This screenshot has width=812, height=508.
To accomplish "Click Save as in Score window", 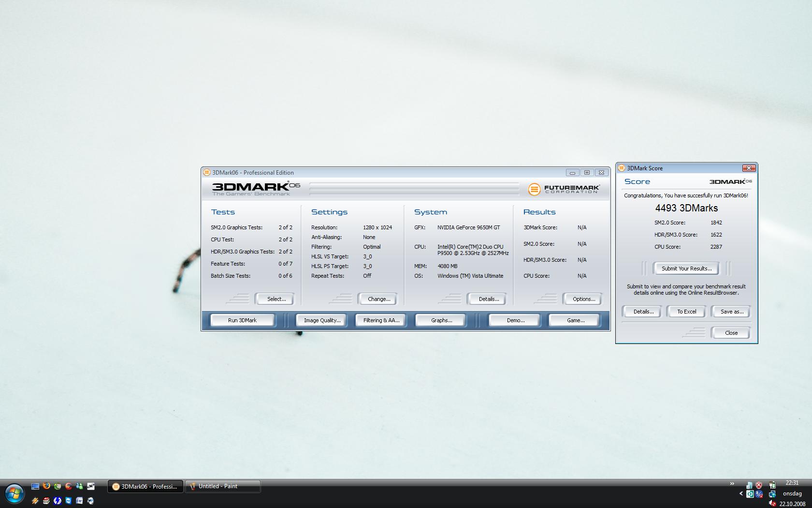I will (x=732, y=312).
